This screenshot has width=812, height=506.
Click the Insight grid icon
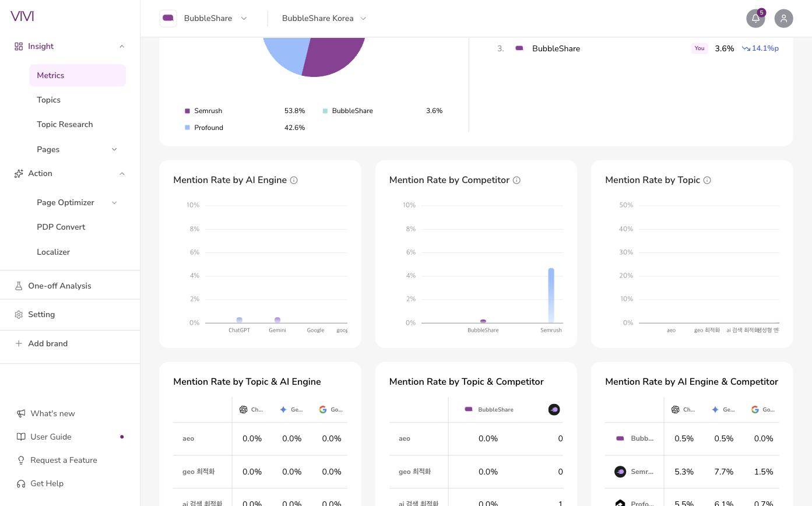[x=19, y=46]
